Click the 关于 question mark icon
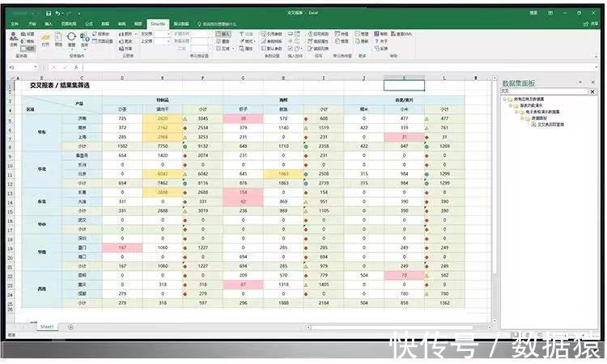The image size is (607, 364). tap(376, 41)
